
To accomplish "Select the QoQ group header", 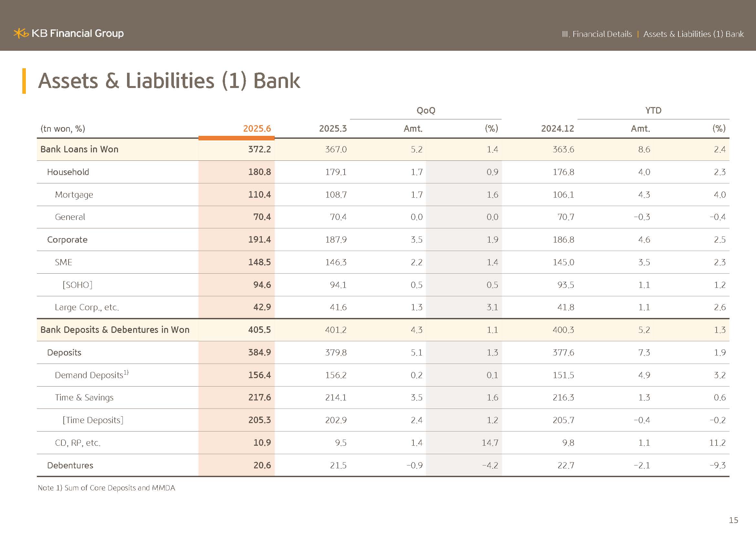I will click(x=425, y=110).
